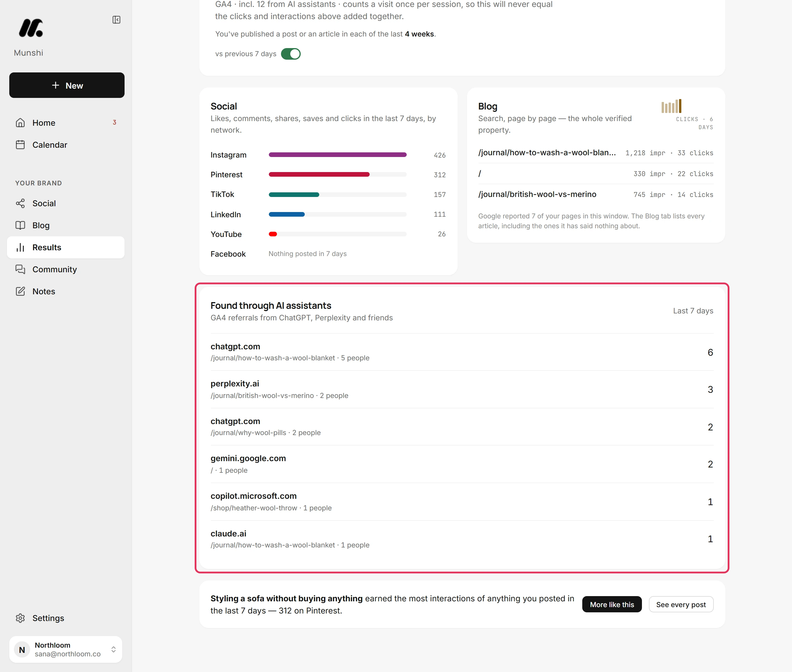Click the Pinterest count 312
This screenshot has width=792, height=672.
point(440,175)
